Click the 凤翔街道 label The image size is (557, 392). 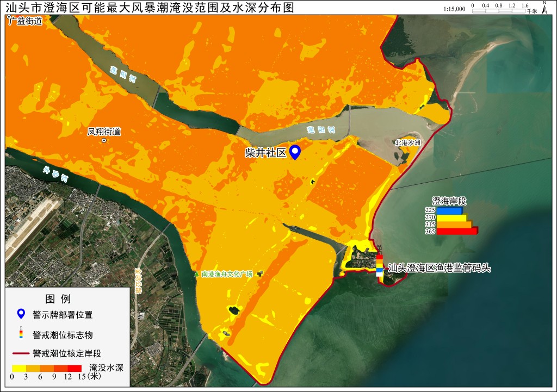click(104, 132)
